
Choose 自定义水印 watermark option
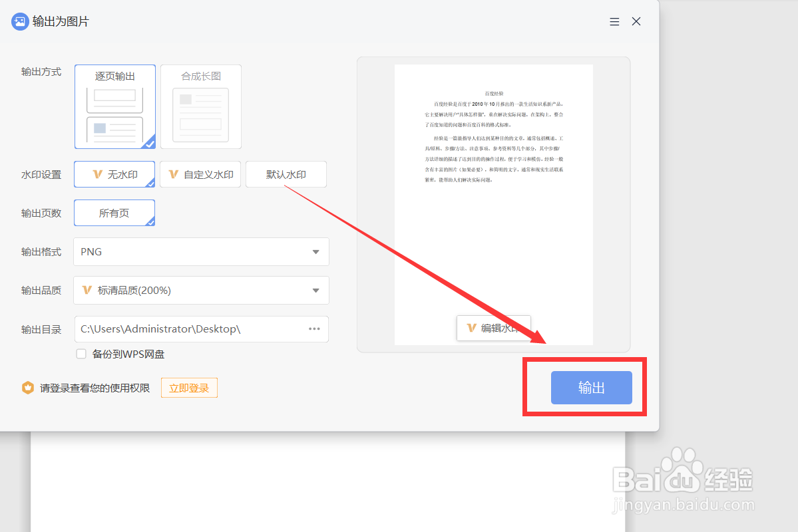click(x=200, y=174)
